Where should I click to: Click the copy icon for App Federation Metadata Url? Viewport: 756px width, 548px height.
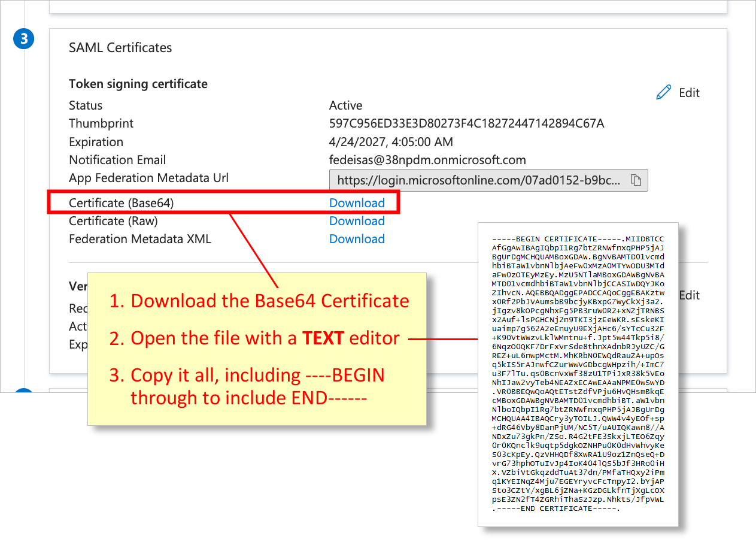click(637, 180)
